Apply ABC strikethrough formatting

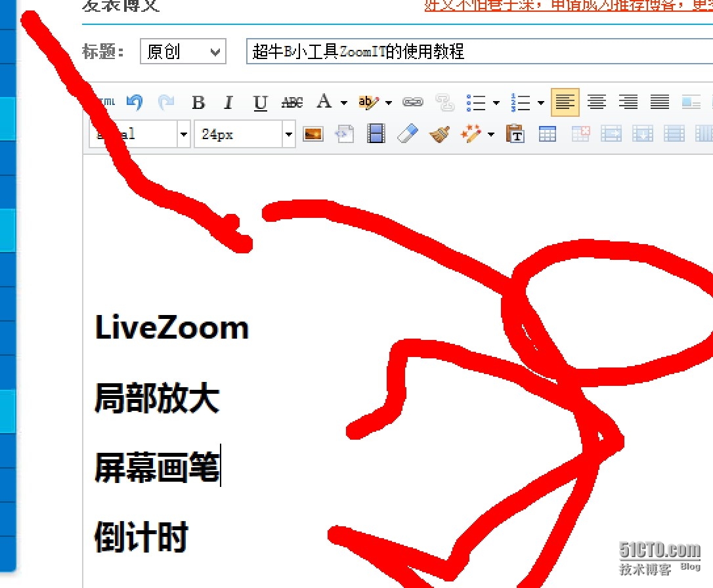292,102
